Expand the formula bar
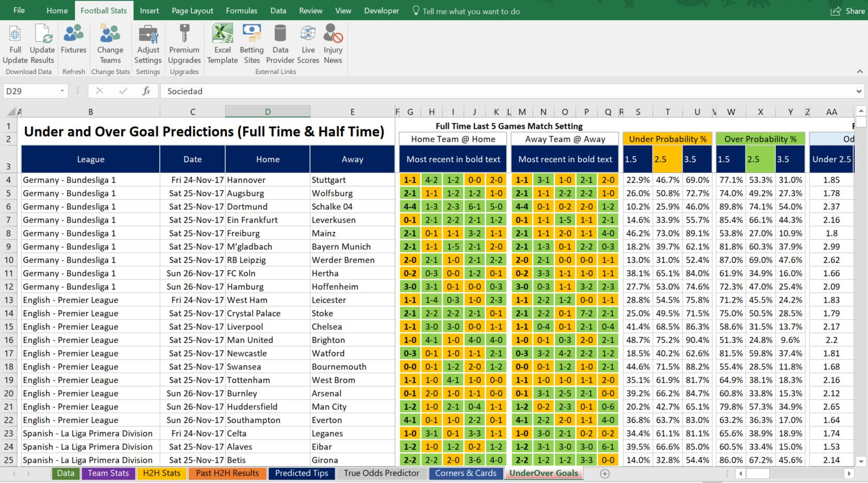Viewport: 868px width, 483px height. 859,91
